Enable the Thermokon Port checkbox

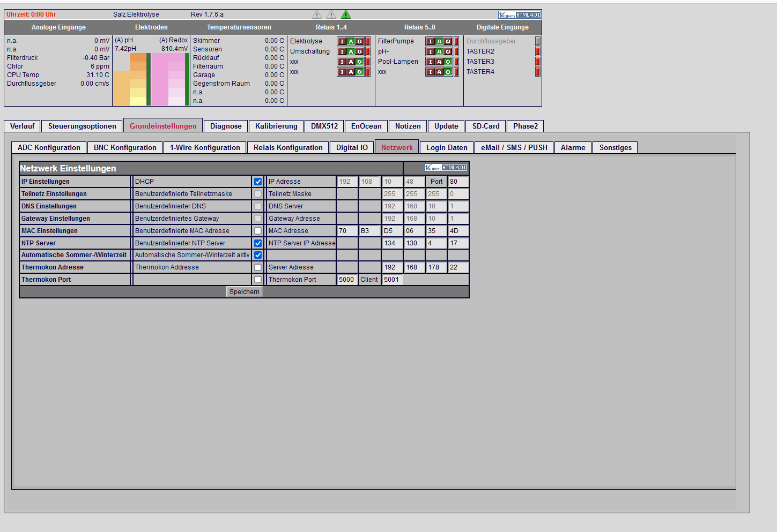click(x=258, y=280)
